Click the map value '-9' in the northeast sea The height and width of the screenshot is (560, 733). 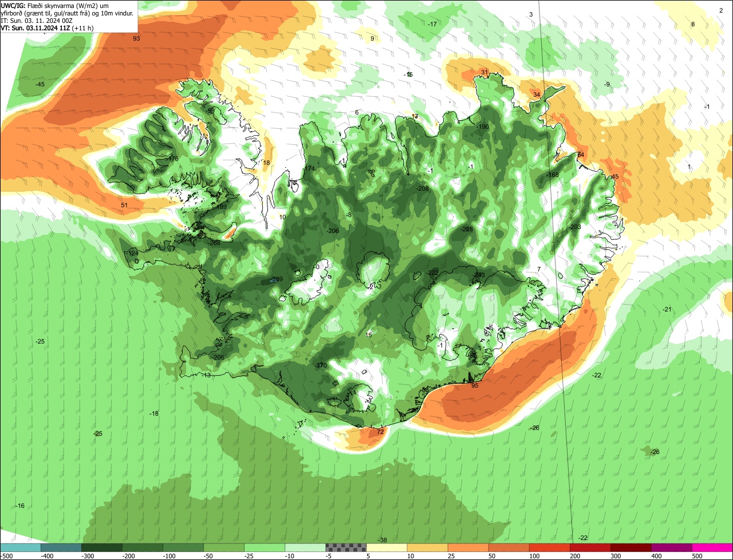pyautogui.click(x=607, y=85)
